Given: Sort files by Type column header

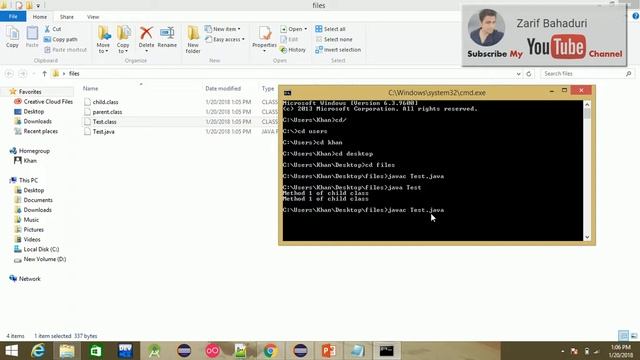Looking at the screenshot, I should [x=268, y=89].
